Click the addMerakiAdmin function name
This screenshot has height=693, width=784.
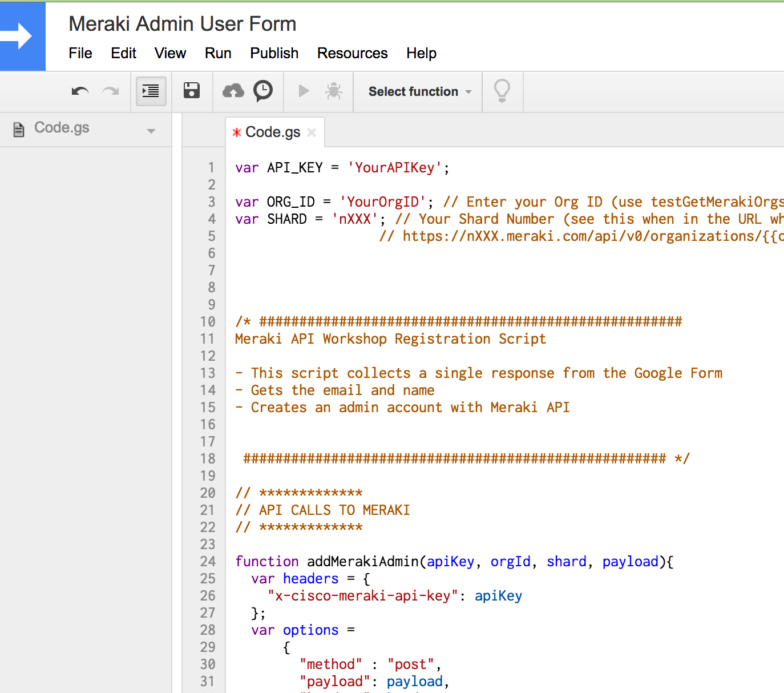(x=363, y=562)
